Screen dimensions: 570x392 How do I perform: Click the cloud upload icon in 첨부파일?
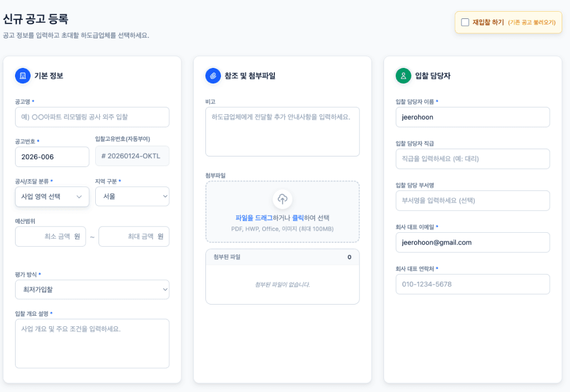[282, 199]
